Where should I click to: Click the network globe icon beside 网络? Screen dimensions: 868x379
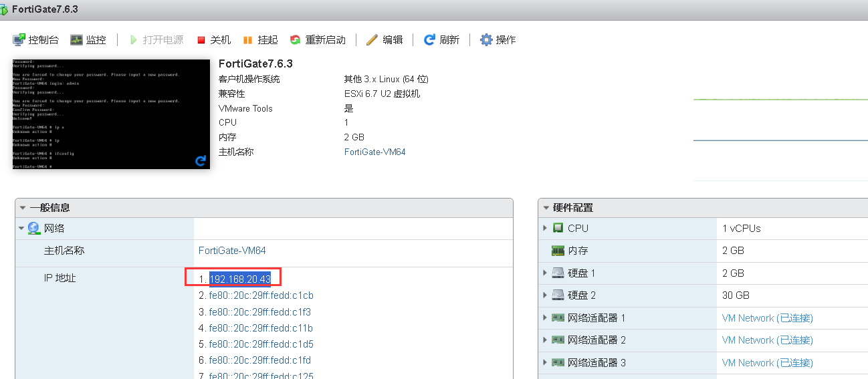tap(33, 229)
